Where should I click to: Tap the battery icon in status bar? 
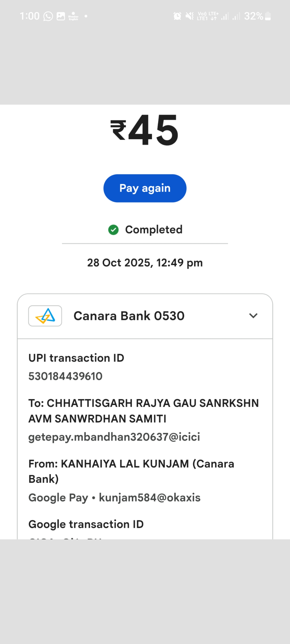[x=268, y=16]
